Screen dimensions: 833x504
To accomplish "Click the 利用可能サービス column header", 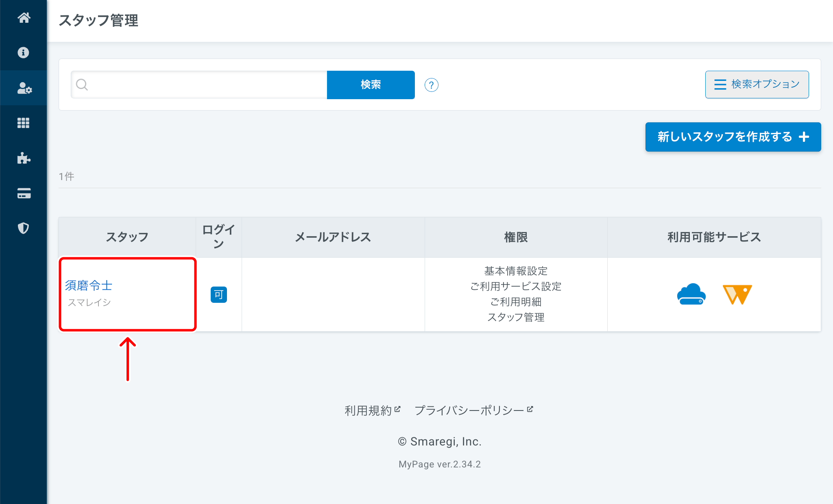I will tap(714, 237).
